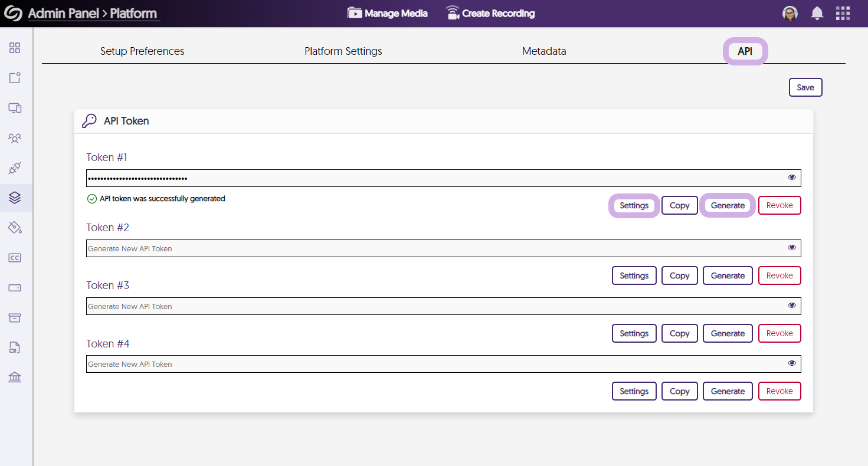This screenshot has height=466, width=868.
Task: Switch to the Platform Settings tab
Action: coord(343,51)
